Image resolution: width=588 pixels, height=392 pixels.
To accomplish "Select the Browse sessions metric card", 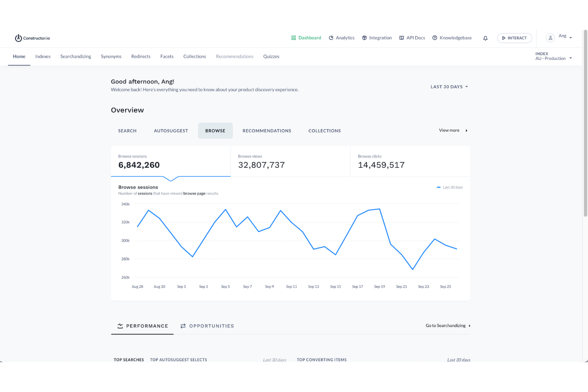I will (171, 161).
